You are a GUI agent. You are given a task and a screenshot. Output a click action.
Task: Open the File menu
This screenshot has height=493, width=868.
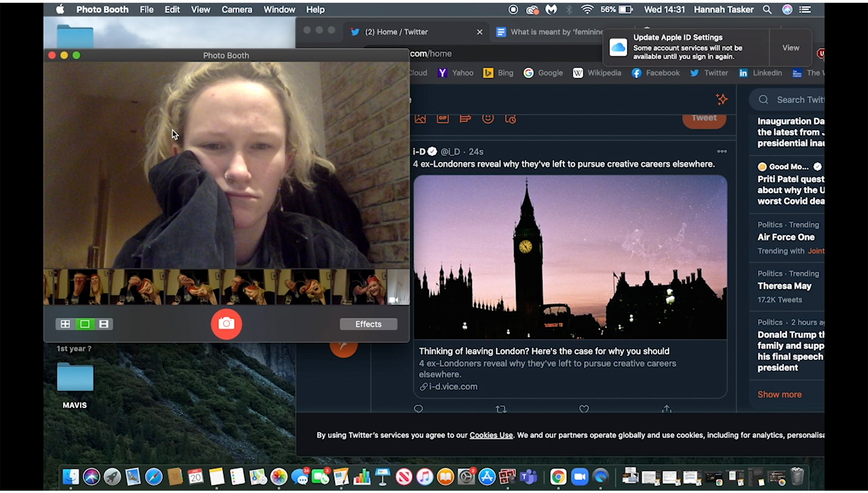coord(146,9)
